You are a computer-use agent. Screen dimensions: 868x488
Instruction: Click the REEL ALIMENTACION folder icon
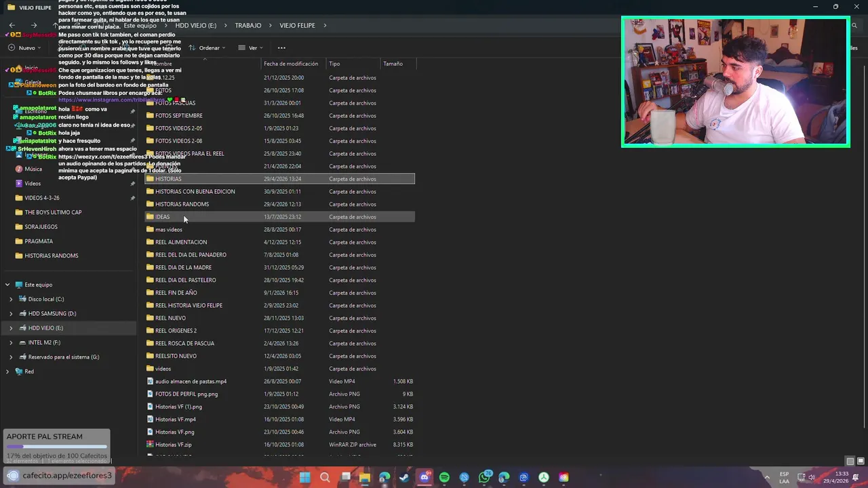tap(150, 242)
